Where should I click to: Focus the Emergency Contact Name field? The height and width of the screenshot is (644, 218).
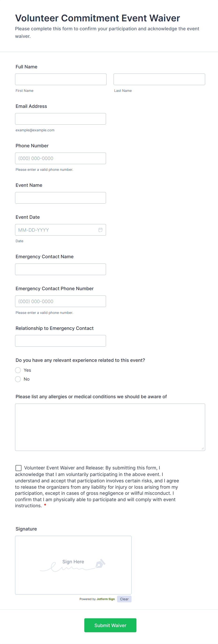[x=60, y=269]
